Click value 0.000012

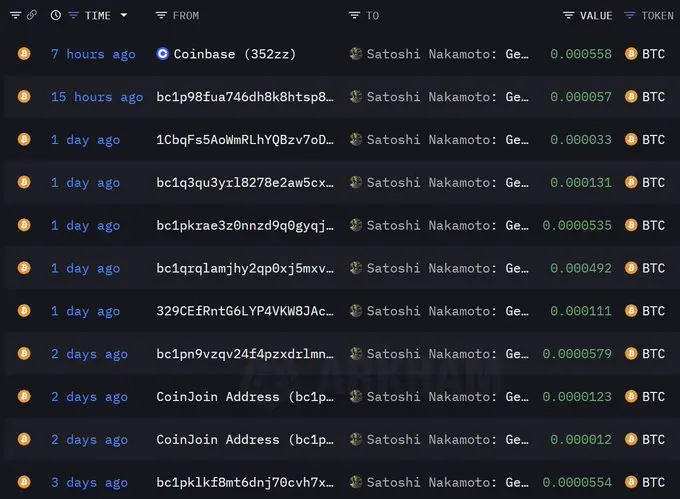pos(581,440)
